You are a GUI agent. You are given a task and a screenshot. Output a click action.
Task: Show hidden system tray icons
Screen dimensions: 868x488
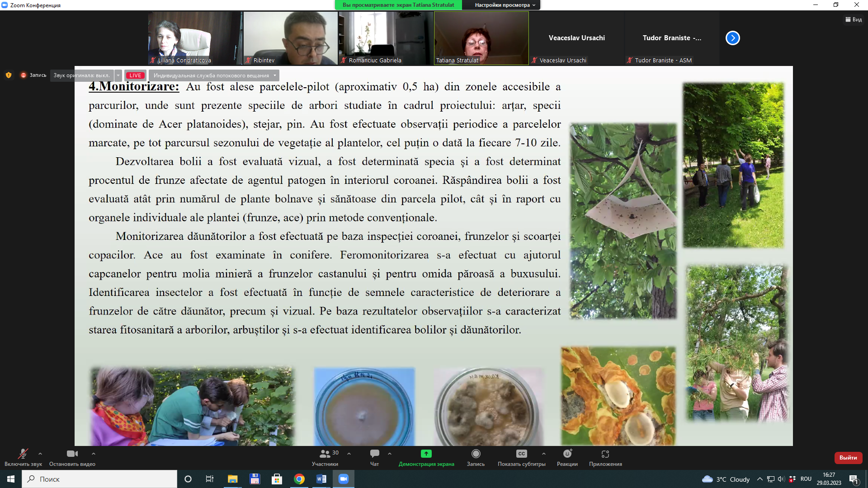pyautogui.click(x=760, y=479)
